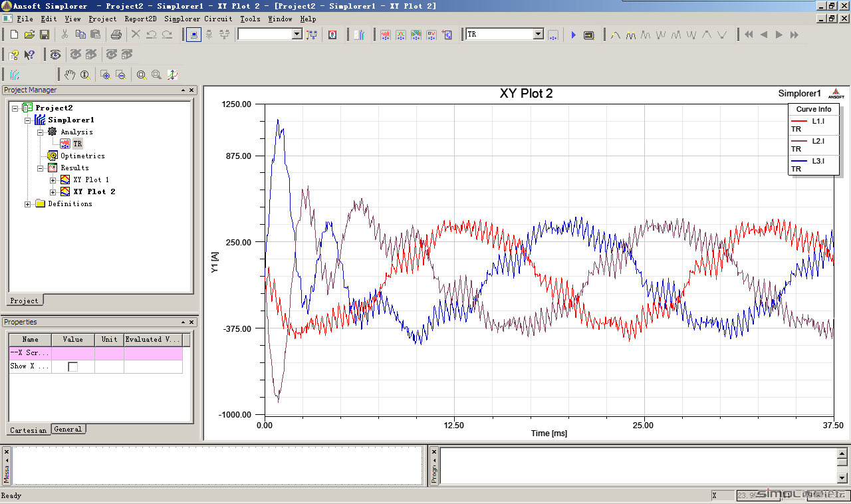
Task: Click the yellow monitor icon next to the play arrow
Action: 589,34
